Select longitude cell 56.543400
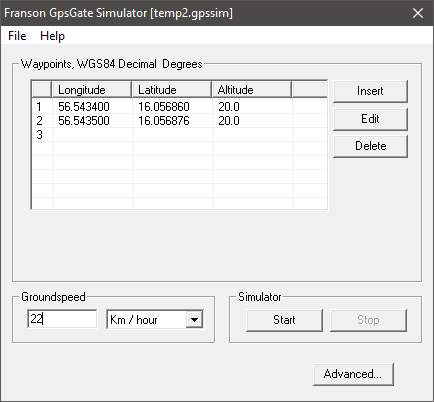434x402 pixels. [x=92, y=107]
